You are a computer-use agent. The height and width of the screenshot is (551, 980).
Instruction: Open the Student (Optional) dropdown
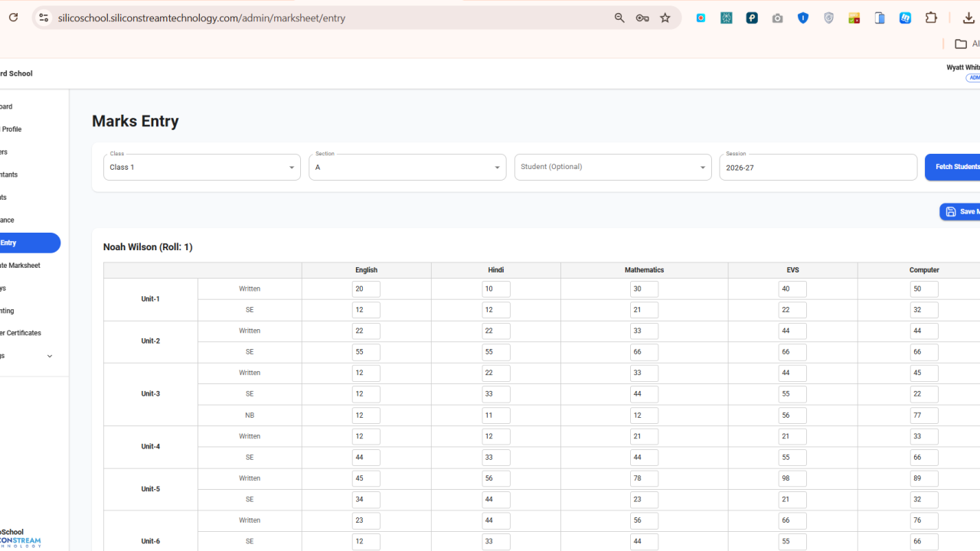612,167
